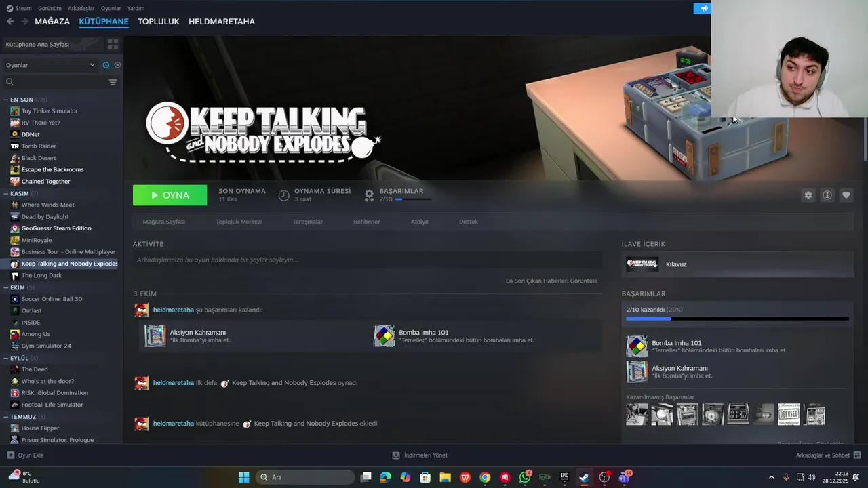Screen dimensions: 868x488
Task: Open the game settings gear icon
Action: tap(808, 195)
